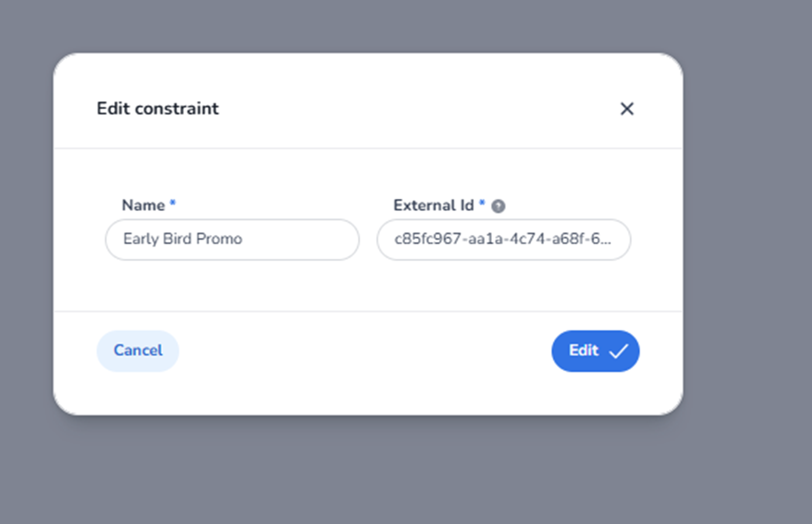812x524 pixels.
Task: Click the c85fc967 external ID value
Action: pyautogui.click(x=493, y=239)
